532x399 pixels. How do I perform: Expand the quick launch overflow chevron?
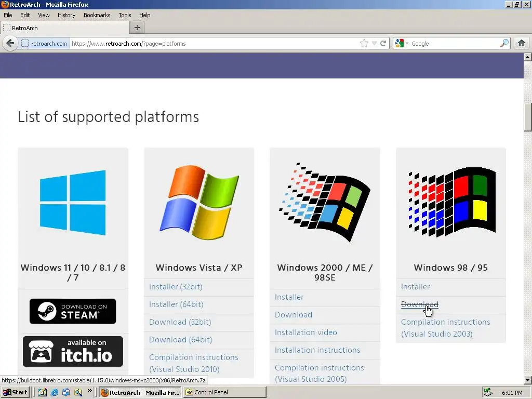tap(89, 391)
